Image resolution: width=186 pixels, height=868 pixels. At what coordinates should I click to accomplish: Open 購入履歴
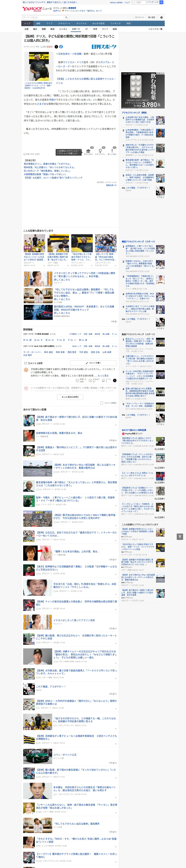152,18
